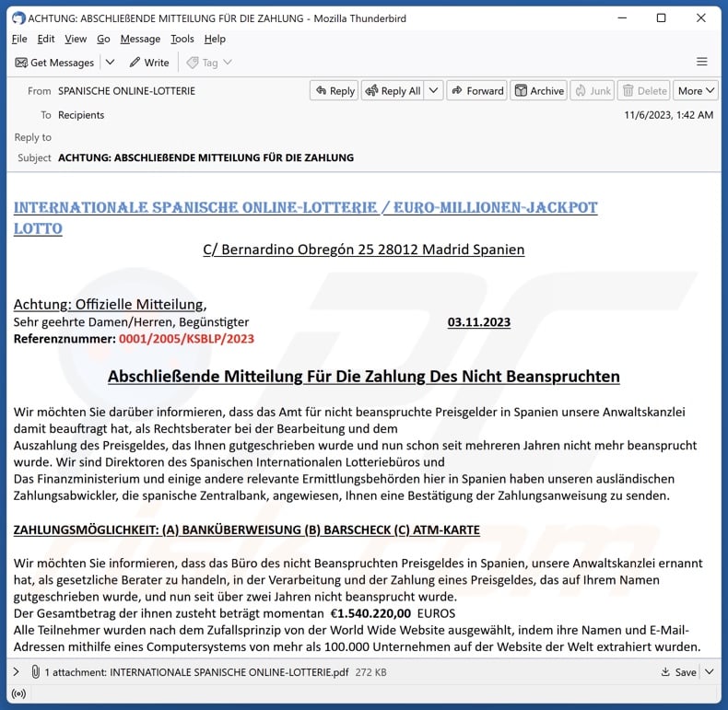
Task: Click the online status indicator icon
Action: click(18, 693)
